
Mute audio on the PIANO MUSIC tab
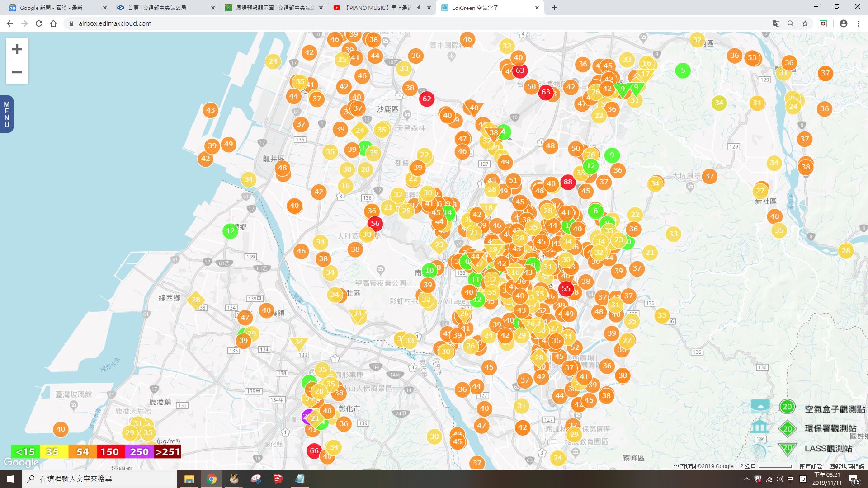[419, 8]
